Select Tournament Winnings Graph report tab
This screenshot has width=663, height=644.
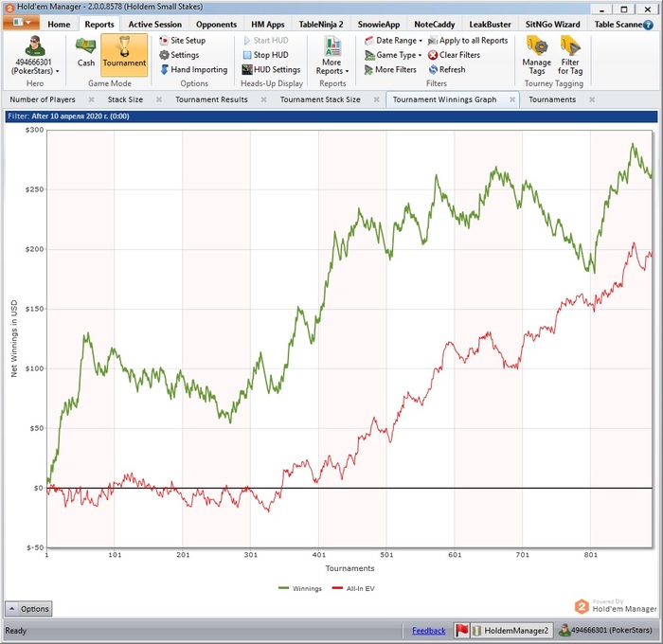tap(444, 99)
